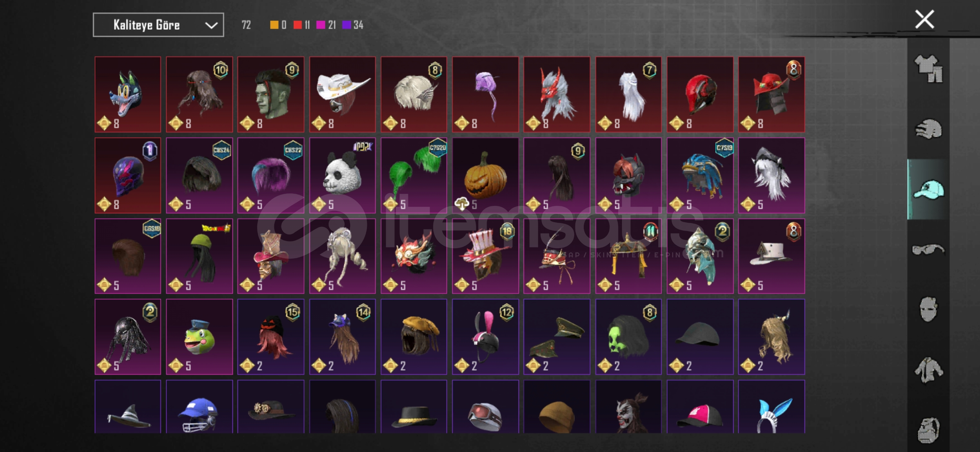Select the pink bunny ears helmet item
This screenshot has height=452, width=980.
[x=485, y=336]
